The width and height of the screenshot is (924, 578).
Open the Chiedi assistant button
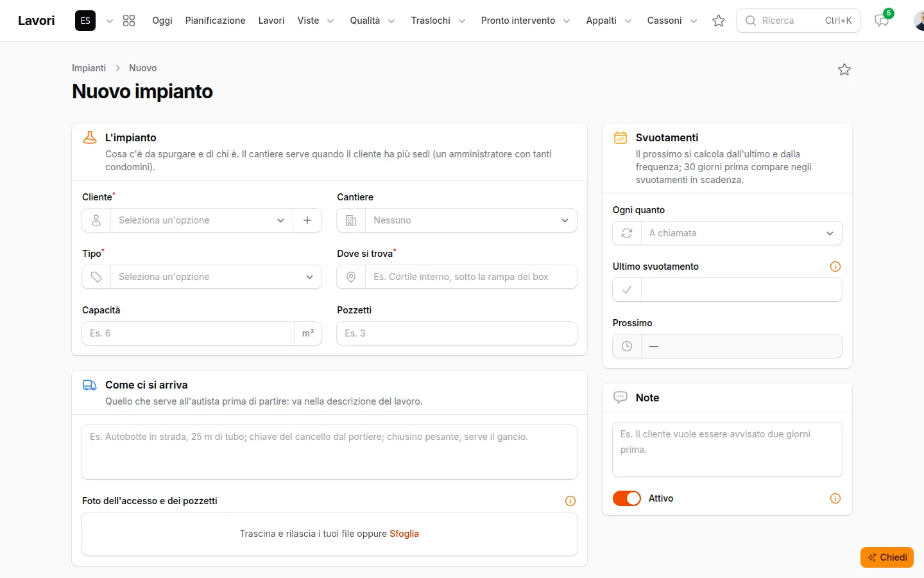tap(887, 557)
